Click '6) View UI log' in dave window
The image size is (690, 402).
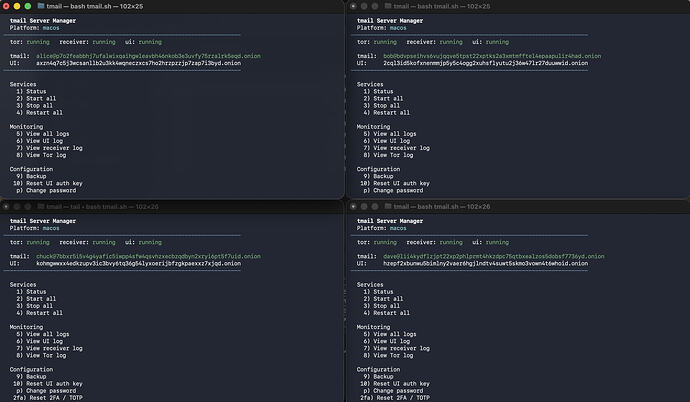pyautogui.click(x=386, y=341)
